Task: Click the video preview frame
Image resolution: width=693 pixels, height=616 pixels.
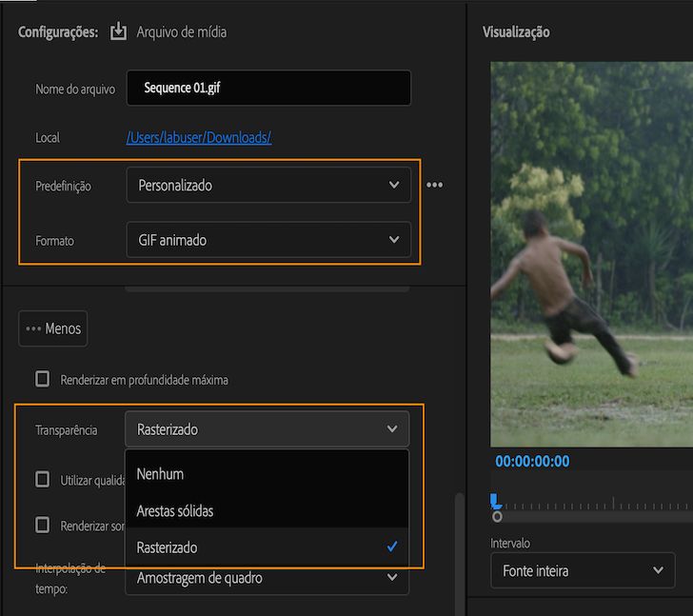Action: (x=592, y=254)
